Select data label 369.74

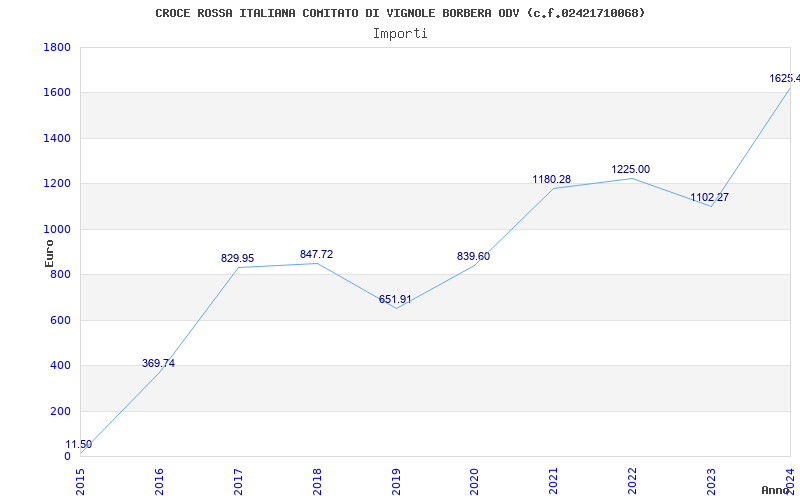[x=158, y=363]
